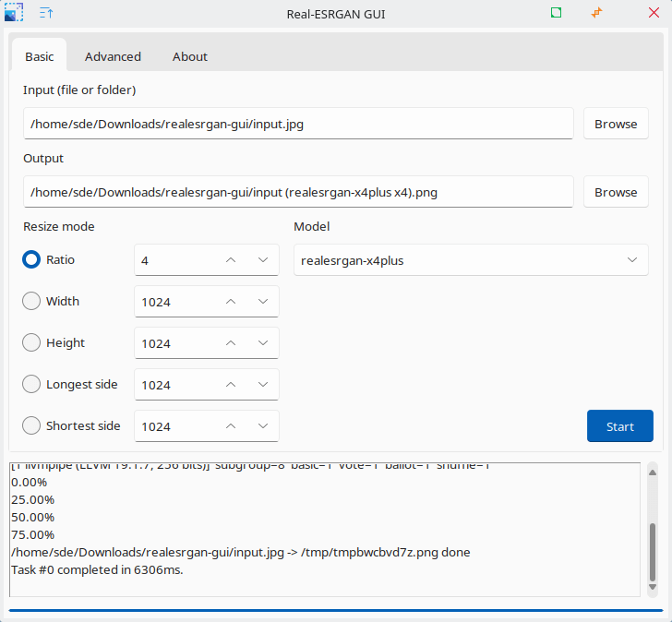
Task: Click the log line ending with 'tmpbwcbvd7z.png done'
Action: tap(241, 552)
